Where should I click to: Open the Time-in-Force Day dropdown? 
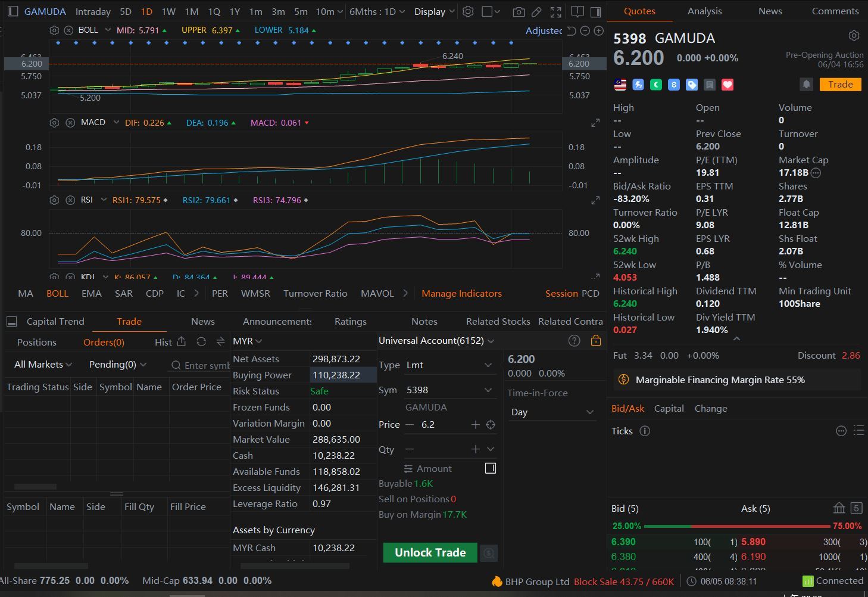pyautogui.click(x=552, y=412)
